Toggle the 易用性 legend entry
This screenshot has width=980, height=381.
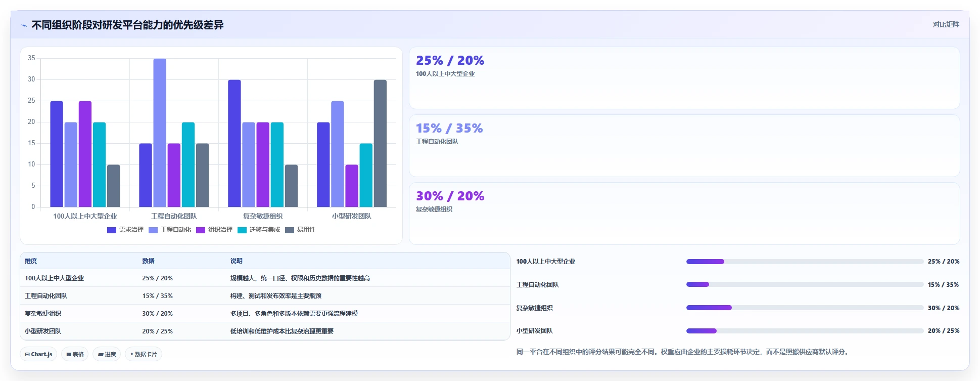coord(300,230)
